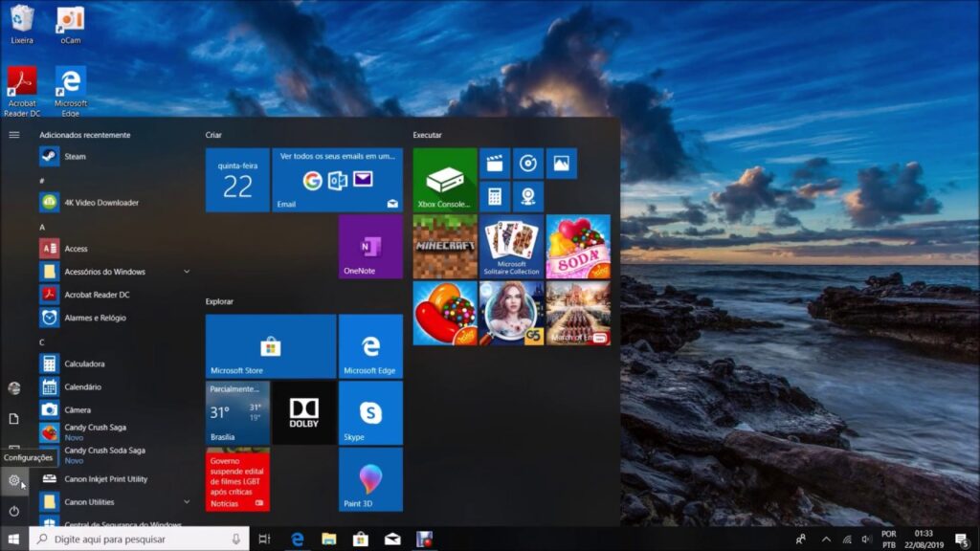This screenshot has width=980, height=551.
Task: Open the March of Empires tile
Action: coord(578,313)
